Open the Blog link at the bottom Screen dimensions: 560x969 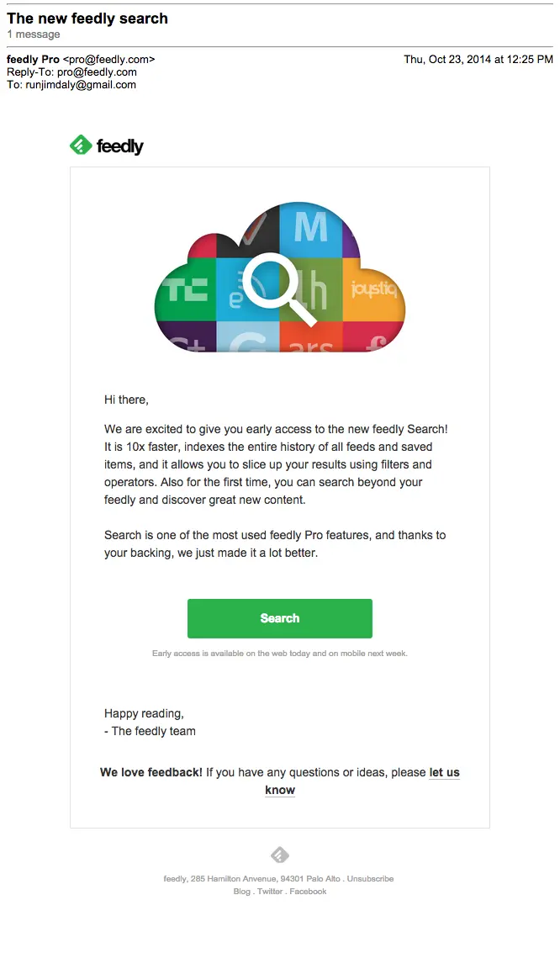[241, 891]
